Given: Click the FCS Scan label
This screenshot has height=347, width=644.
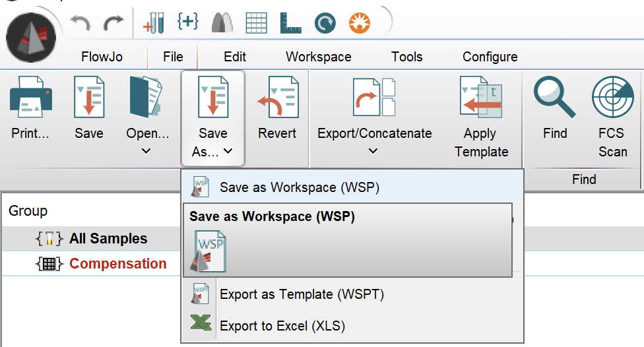Looking at the screenshot, I should pyautogui.click(x=612, y=142).
